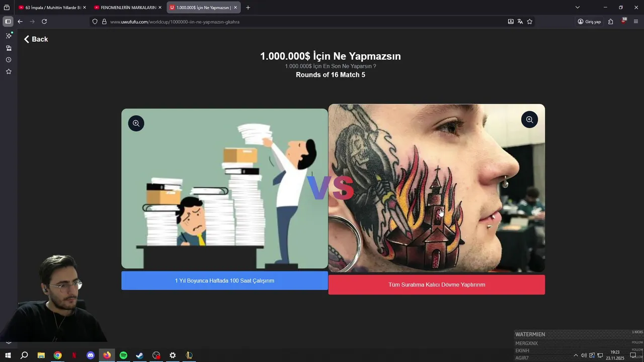This screenshot has width=644, height=362.
Task: Open the tracking protection shield icon
Action: [x=95, y=22]
